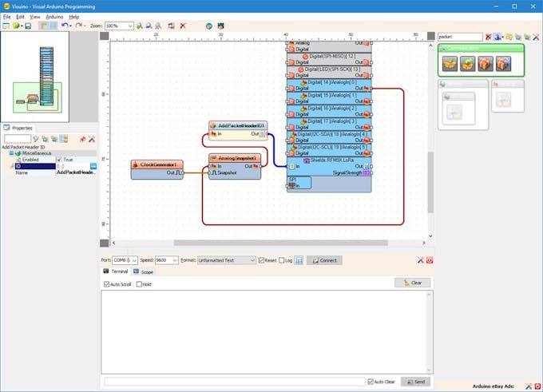Click the wrench icon at palette toolbar far right
This screenshot has width=543, height=392.
pos(536,37)
